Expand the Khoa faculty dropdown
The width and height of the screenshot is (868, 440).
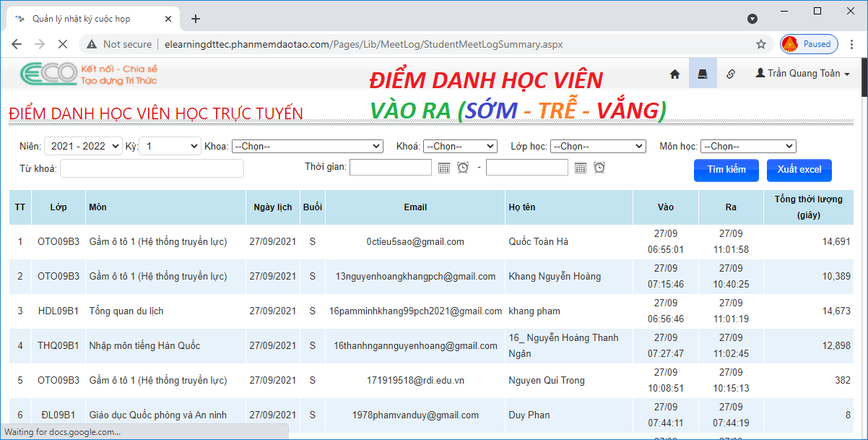[307, 147]
